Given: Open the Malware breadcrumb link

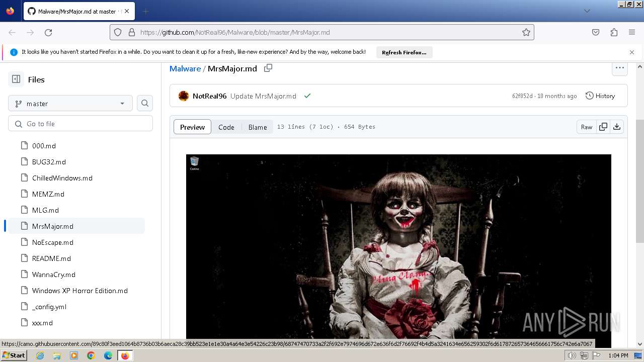Looking at the screenshot, I should coord(185,68).
